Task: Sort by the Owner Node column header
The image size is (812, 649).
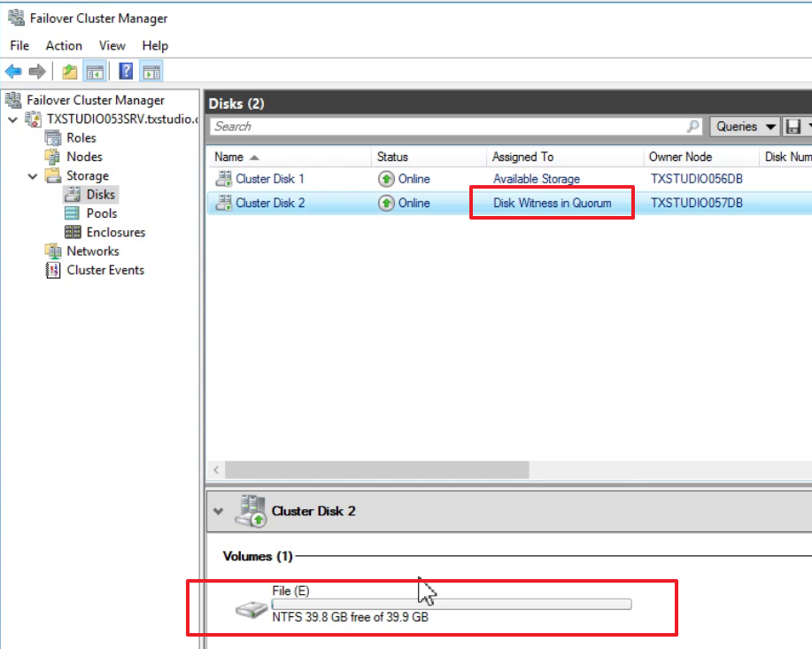Action: pyautogui.click(x=701, y=157)
